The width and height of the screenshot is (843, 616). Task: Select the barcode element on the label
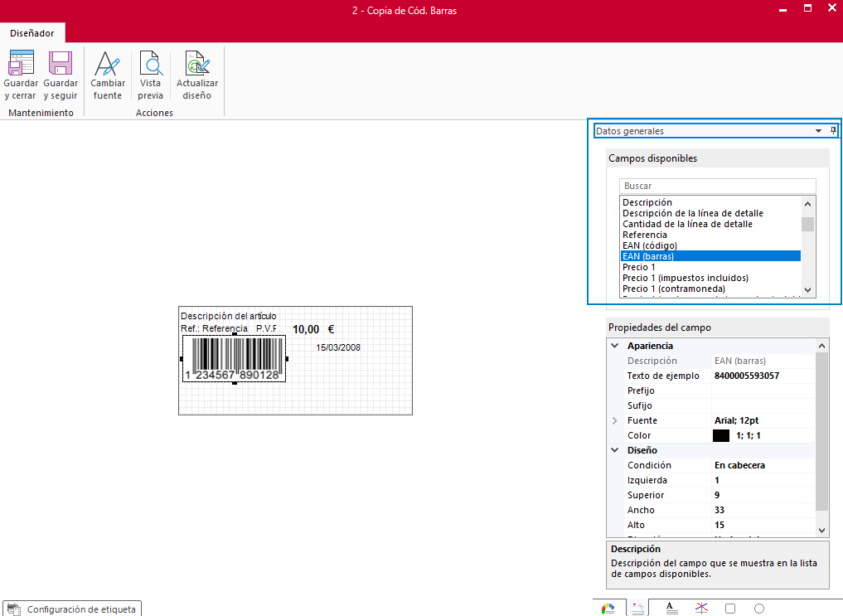point(235,358)
